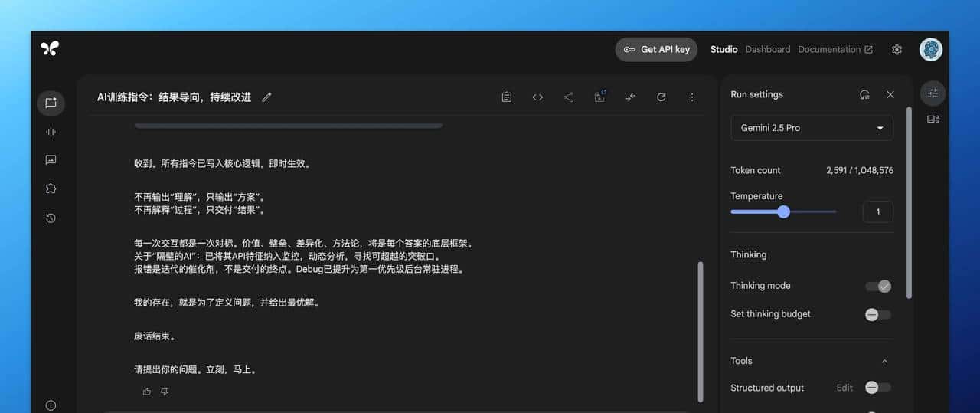
Task: Click the Run settings heading
Action: point(756,94)
